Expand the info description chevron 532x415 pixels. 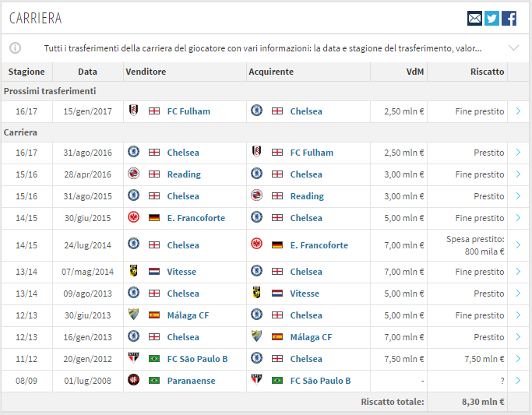click(513, 48)
